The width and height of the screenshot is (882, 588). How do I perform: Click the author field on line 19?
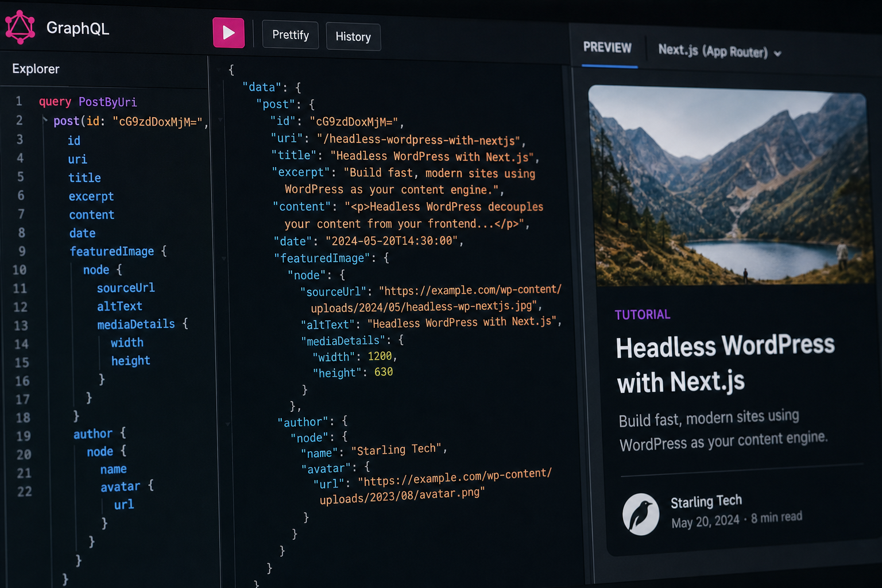coord(93,434)
